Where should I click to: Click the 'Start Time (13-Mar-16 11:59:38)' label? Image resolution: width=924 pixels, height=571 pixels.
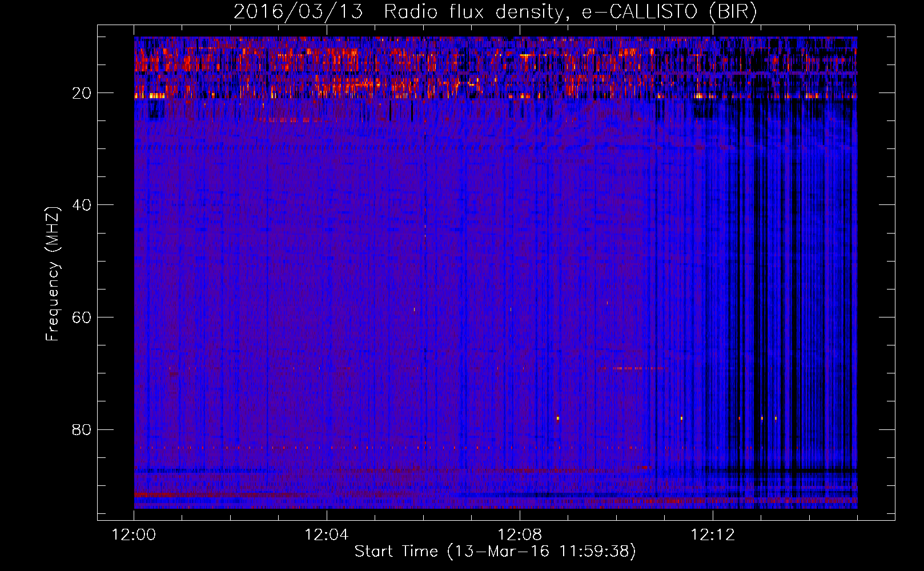[495, 552]
